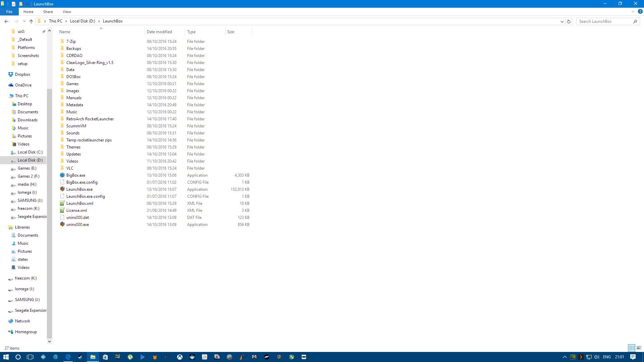This screenshot has width=644, height=362.
Task: Select the Temp rocketlauncher zips folder
Action: (89, 140)
